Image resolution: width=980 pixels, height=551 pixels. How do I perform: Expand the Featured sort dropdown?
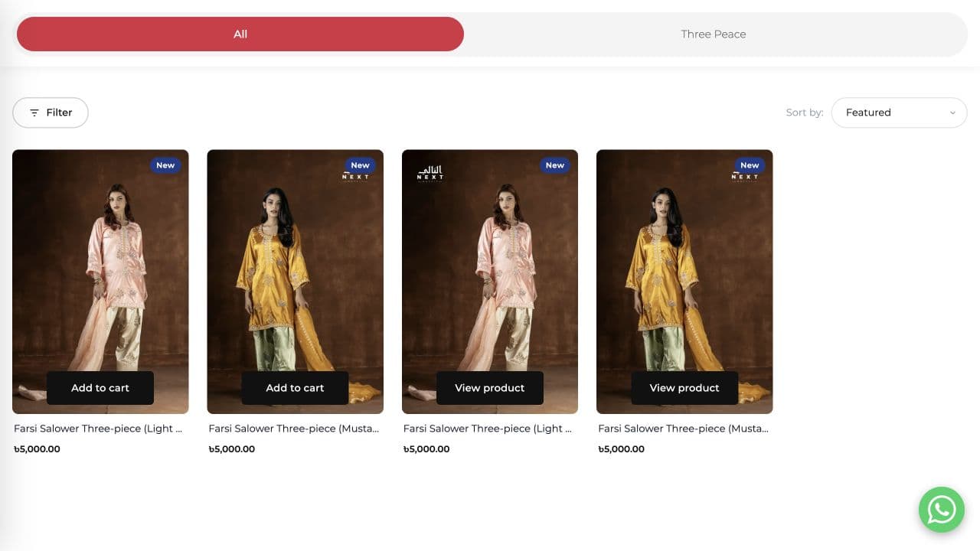[x=899, y=112]
